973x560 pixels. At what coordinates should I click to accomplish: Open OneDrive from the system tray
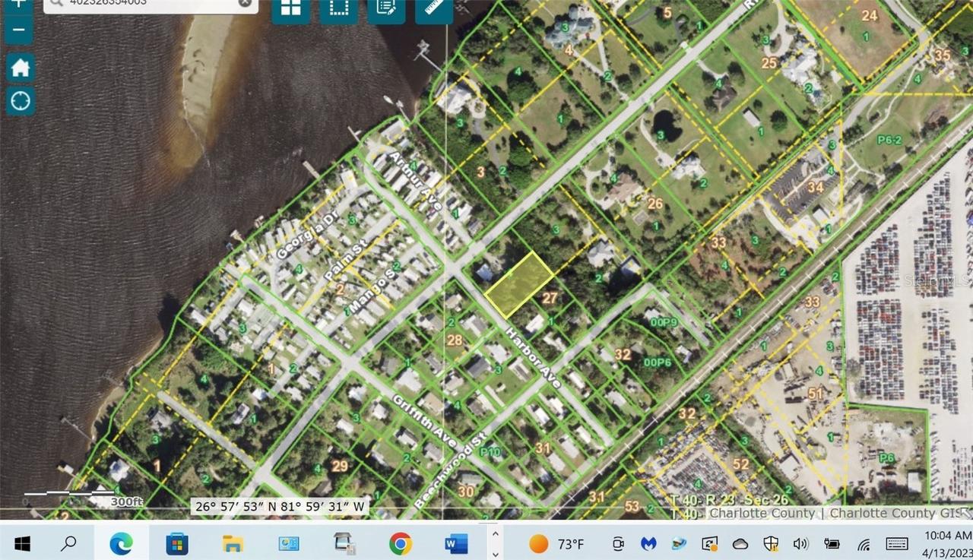tap(740, 544)
